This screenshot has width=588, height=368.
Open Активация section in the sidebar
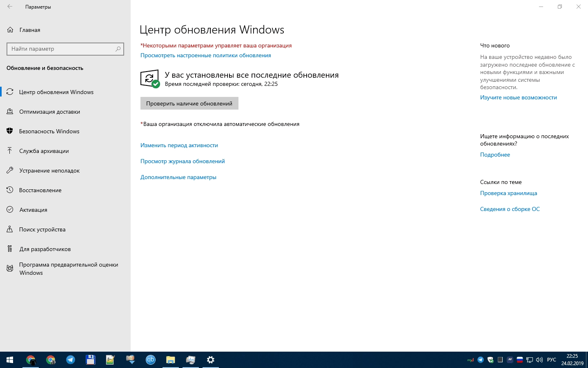[x=65, y=210]
